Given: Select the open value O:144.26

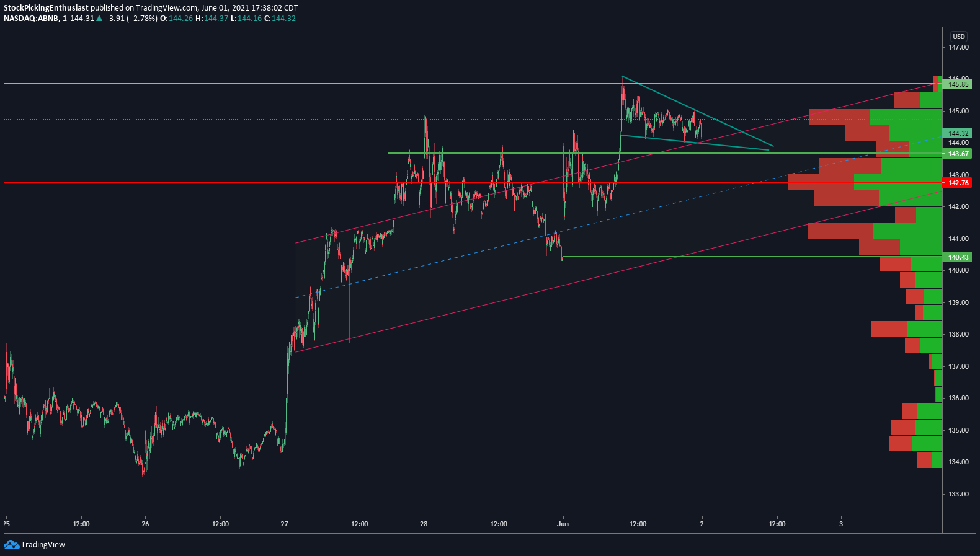Looking at the screenshot, I should (x=177, y=19).
